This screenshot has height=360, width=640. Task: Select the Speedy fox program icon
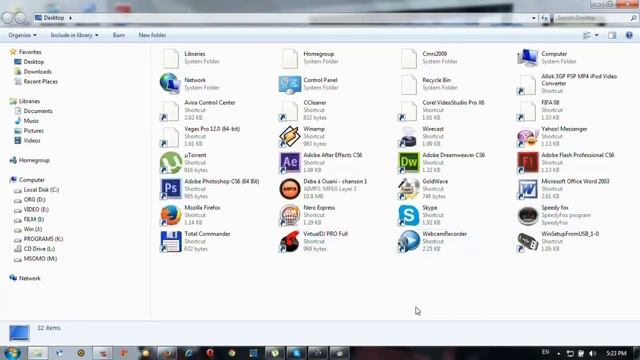tap(527, 216)
